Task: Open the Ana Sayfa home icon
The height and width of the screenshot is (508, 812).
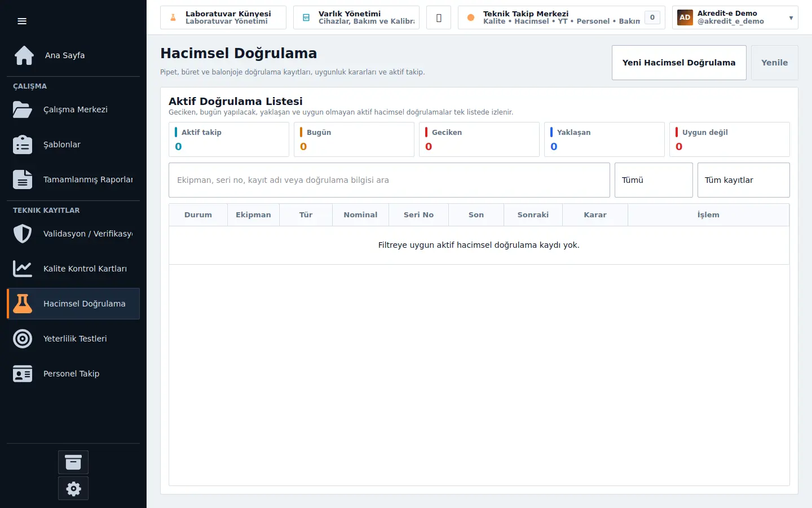Action: pyautogui.click(x=24, y=55)
